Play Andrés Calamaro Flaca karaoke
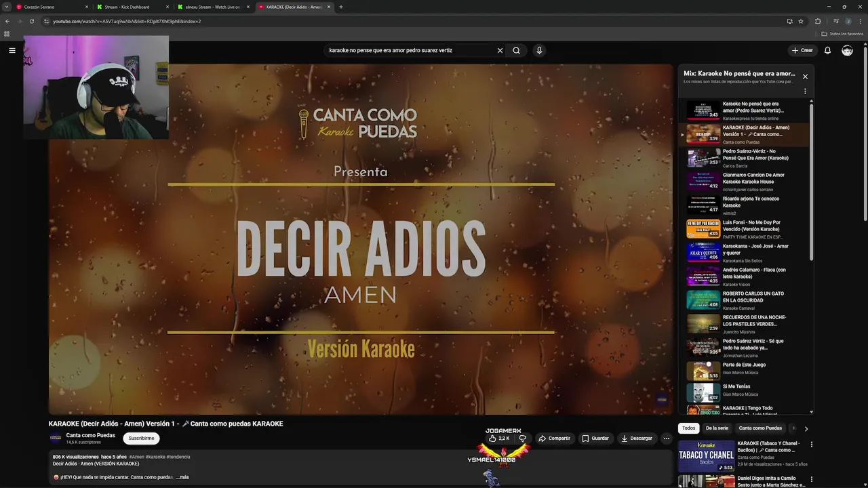The width and height of the screenshot is (868, 488). point(744,277)
